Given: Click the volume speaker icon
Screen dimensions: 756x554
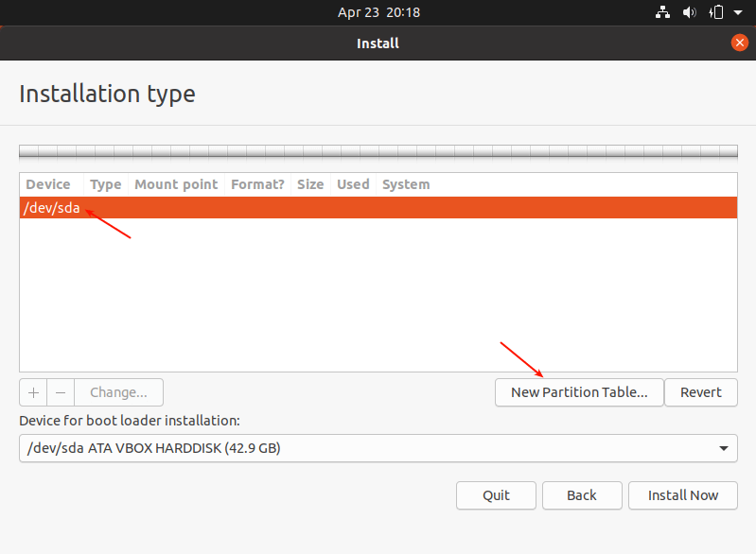Looking at the screenshot, I should [690, 12].
